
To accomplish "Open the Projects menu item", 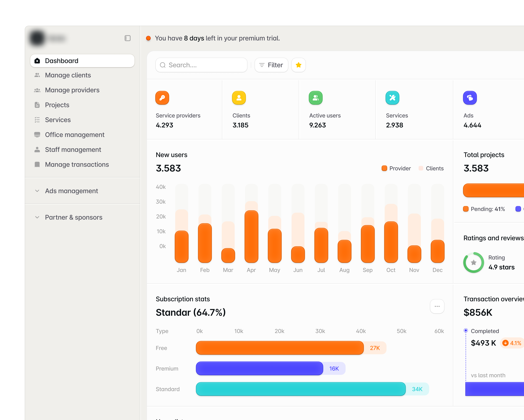I will (x=57, y=105).
